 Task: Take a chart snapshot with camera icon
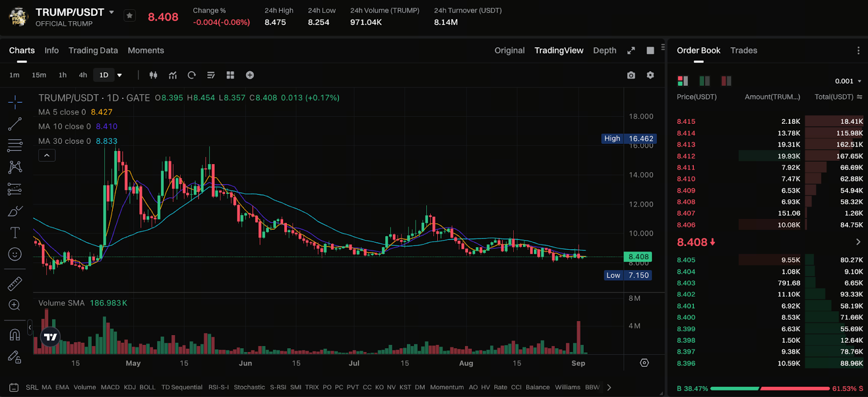tap(631, 75)
